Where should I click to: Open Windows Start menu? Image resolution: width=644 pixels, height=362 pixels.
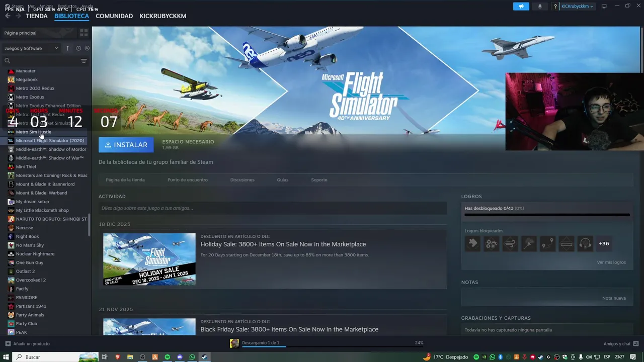coord(6,357)
